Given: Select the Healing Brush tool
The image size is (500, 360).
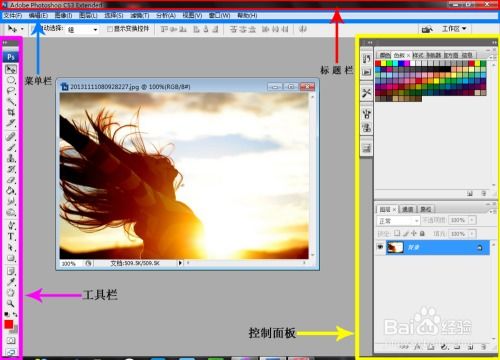Looking at the screenshot, I should tap(11, 136).
